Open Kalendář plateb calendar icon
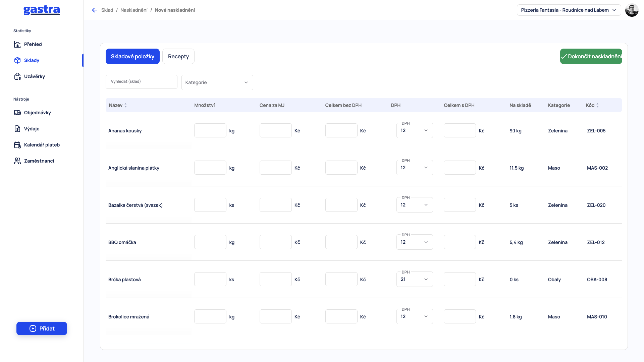 coord(17,145)
